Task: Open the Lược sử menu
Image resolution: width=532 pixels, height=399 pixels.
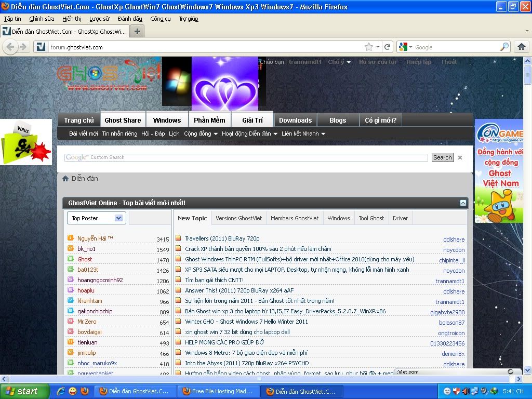Action: point(99,19)
